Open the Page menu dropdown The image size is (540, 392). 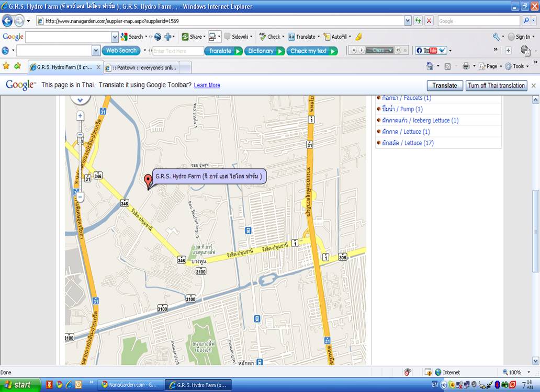491,66
